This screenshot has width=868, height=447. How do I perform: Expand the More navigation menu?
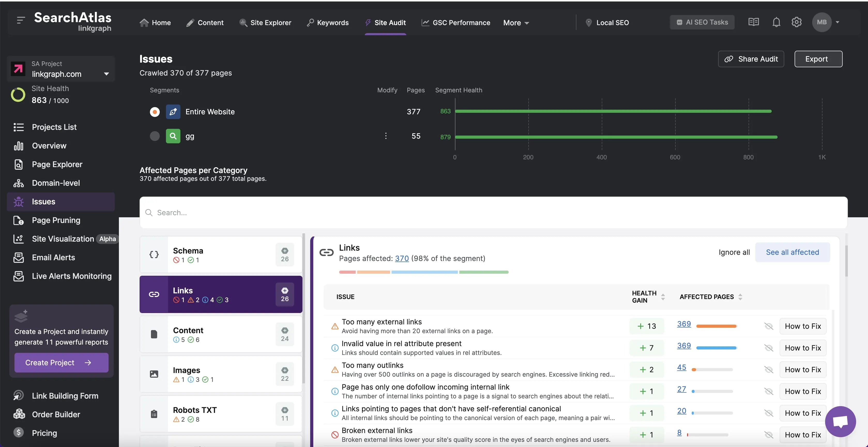pos(516,23)
